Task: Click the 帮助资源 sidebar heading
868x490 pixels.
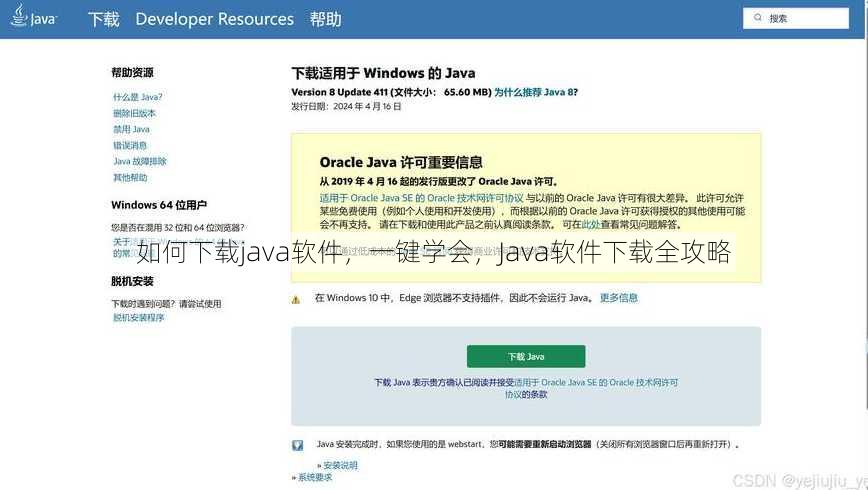Action: click(x=132, y=73)
